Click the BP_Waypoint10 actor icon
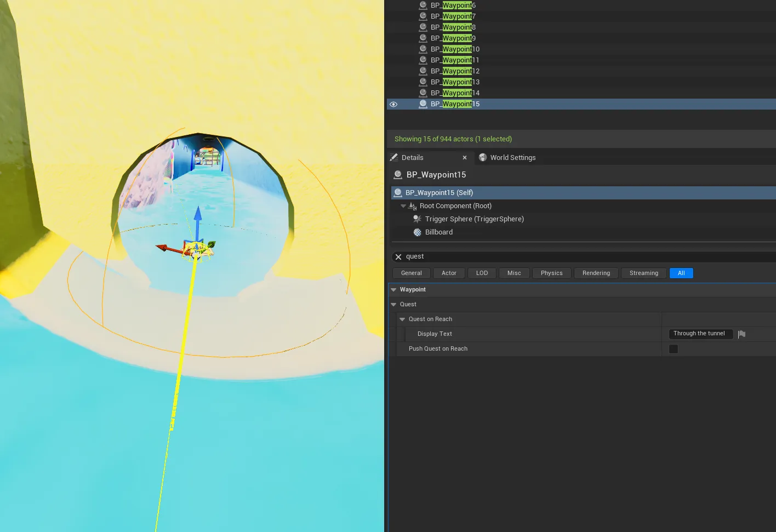The image size is (776, 532). tap(423, 49)
